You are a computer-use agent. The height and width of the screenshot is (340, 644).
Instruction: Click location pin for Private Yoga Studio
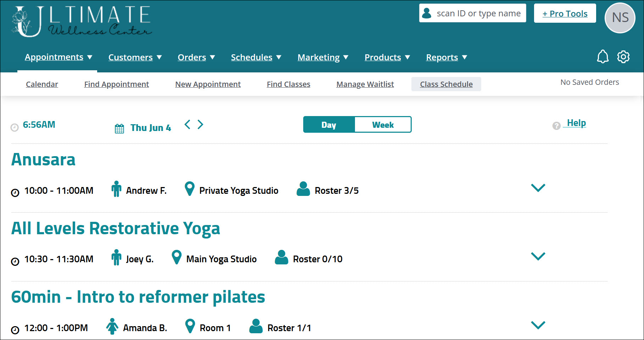(190, 189)
